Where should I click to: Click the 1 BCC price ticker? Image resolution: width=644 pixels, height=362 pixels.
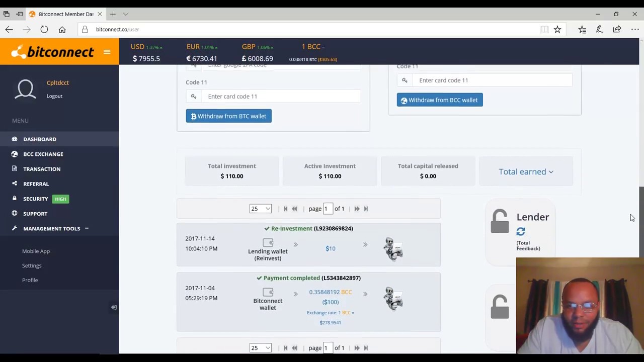(313, 53)
